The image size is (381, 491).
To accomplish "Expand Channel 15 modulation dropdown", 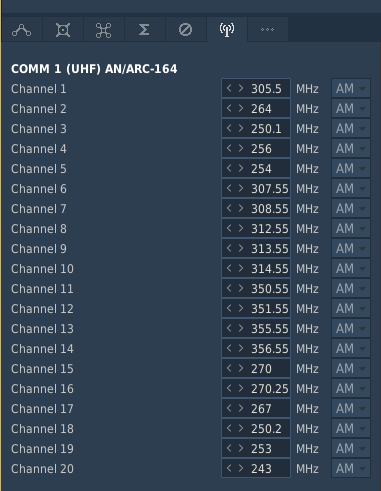I will (x=351, y=369).
